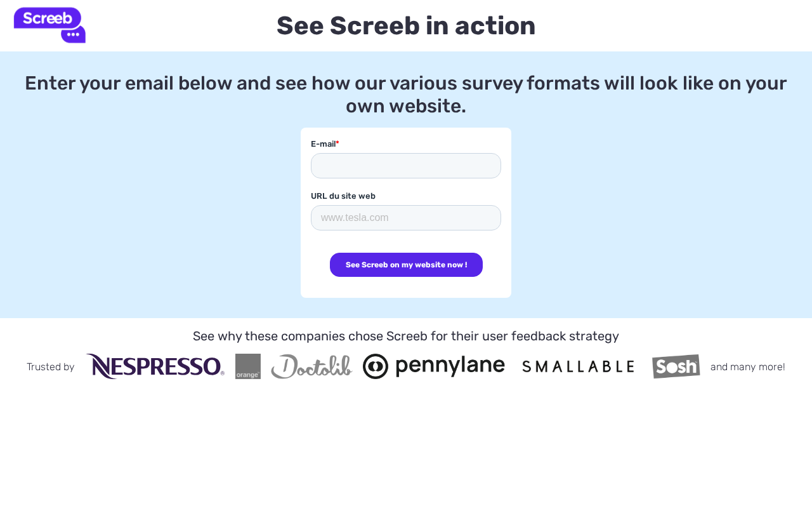Image resolution: width=812 pixels, height=508 pixels.
Task: Click the "See Screeb in action" heading
Action: pos(406,26)
